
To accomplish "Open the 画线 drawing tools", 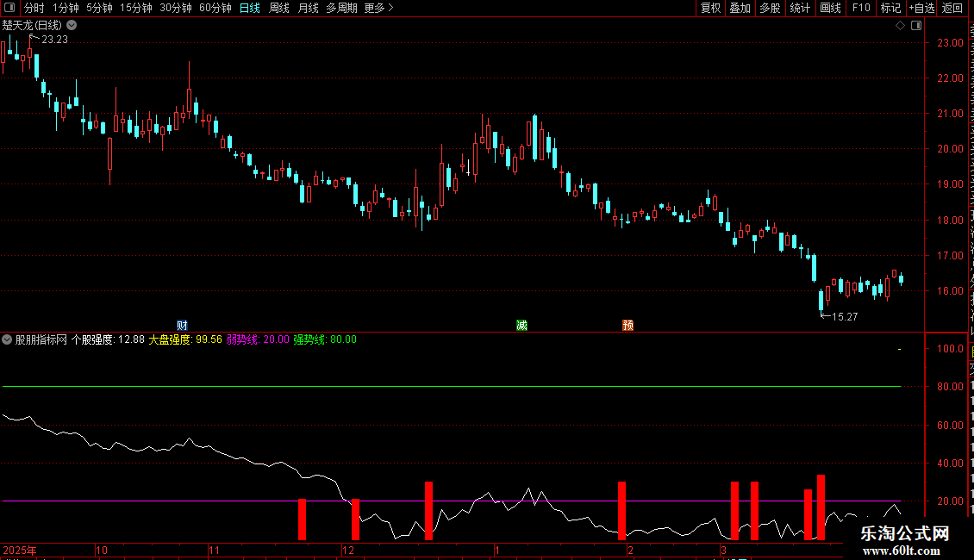I will tap(830, 8).
